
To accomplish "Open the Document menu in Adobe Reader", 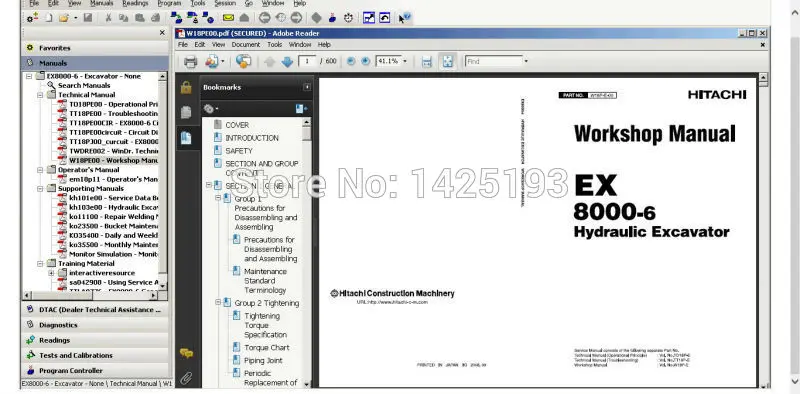I will point(246,44).
